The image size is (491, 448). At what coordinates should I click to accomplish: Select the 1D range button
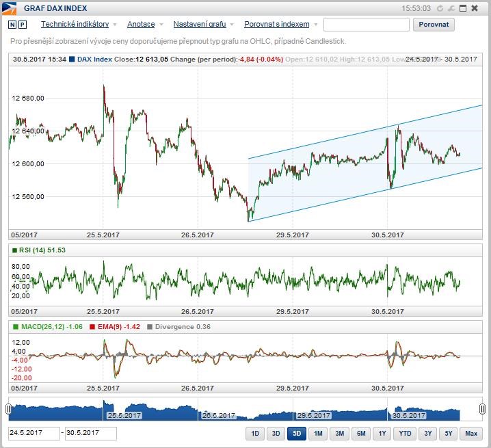255,433
